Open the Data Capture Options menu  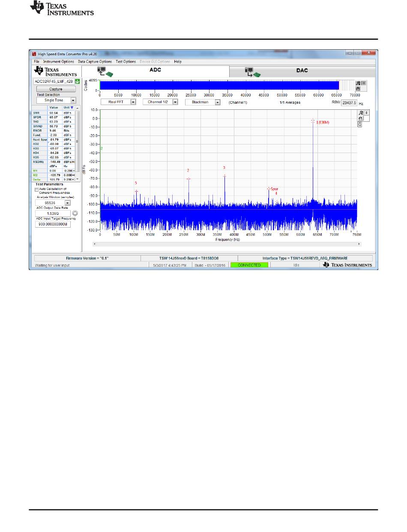[x=95, y=62]
